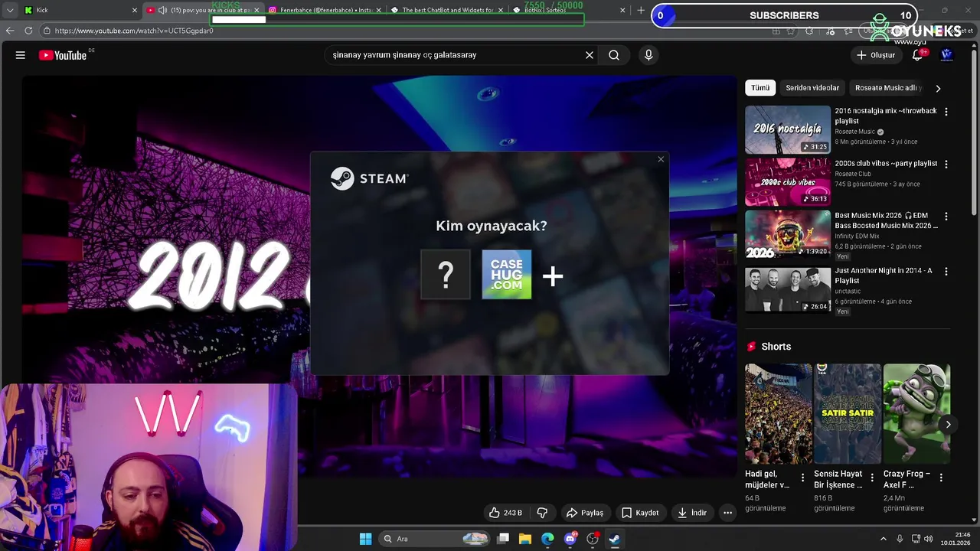The height and width of the screenshot is (551, 980).
Task: Open the YouTube hamburger guide menu
Action: coord(21,55)
